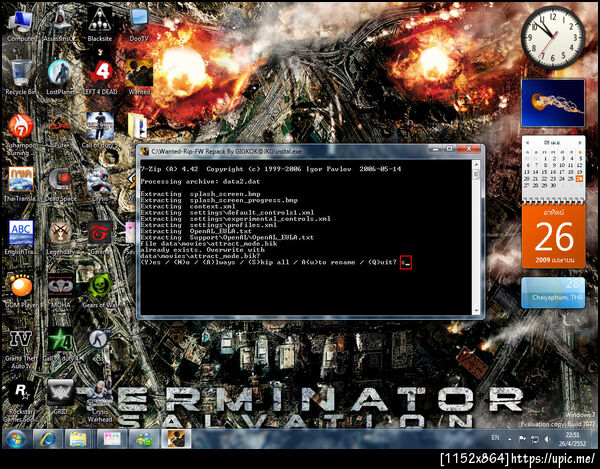The width and height of the screenshot is (600, 469).
Task: Select the folder icon beside Call of duty
Action: 138,125
